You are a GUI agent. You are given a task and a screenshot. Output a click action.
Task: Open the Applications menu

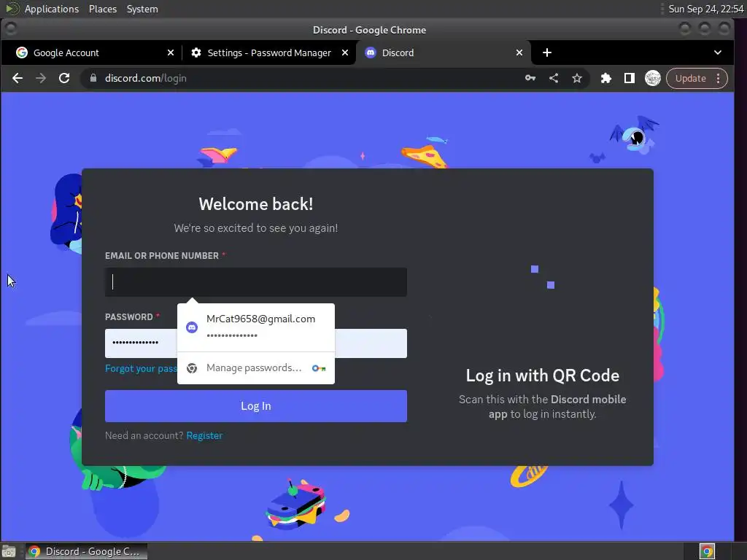52,9
